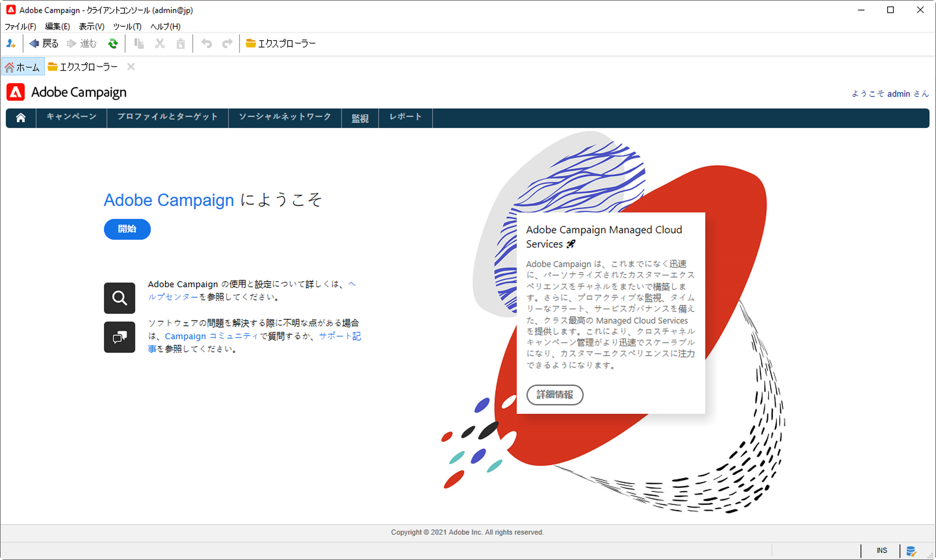The height and width of the screenshot is (560, 936).
Task: Click the INS status bar indicator
Action: (x=882, y=551)
